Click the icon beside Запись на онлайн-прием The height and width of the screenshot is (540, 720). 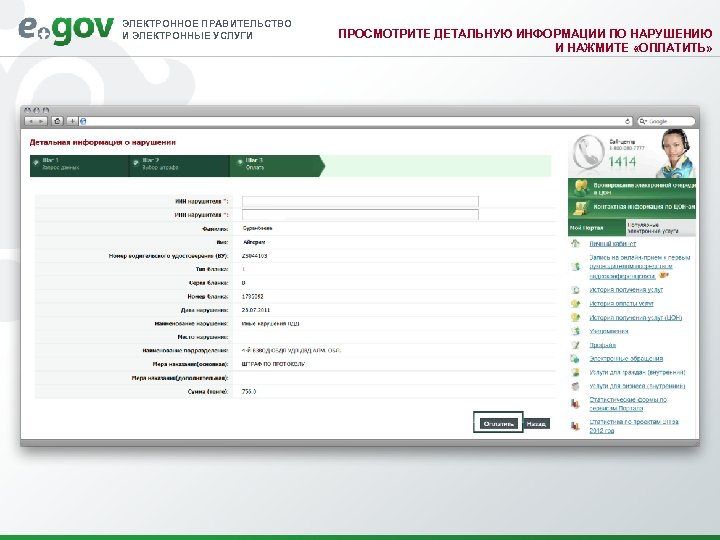coord(575,266)
